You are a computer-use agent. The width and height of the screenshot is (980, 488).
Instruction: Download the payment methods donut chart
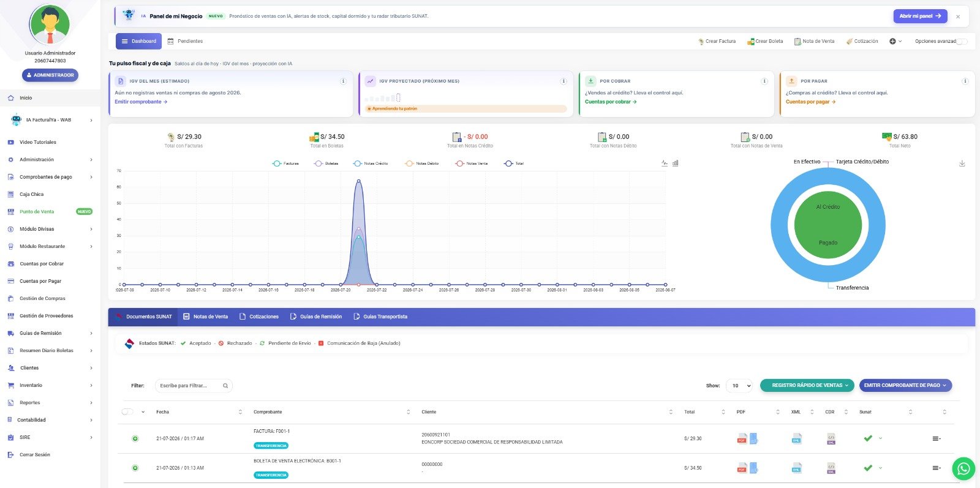(x=962, y=163)
